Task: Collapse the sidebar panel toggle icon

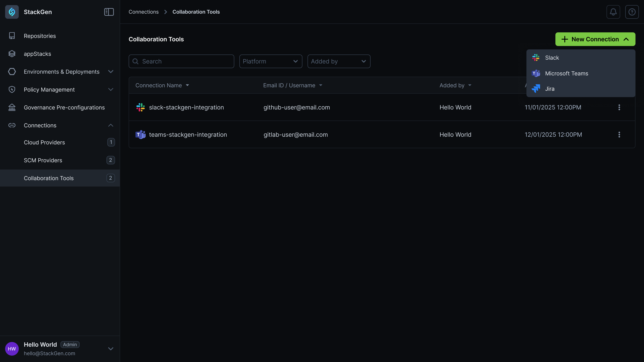Action: click(109, 12)
